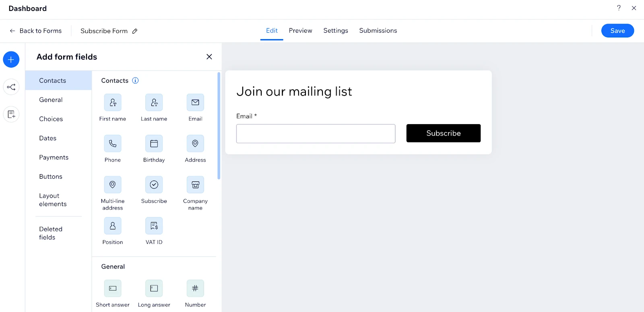Add the Multi-line address field
644x312 pixels.
pos(113,185)
